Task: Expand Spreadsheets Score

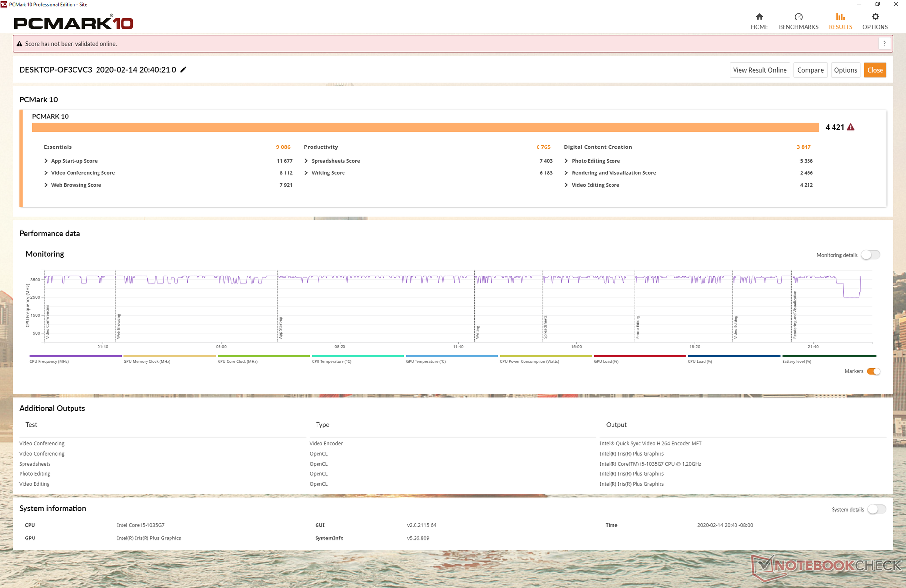Action: click(306, 161)
